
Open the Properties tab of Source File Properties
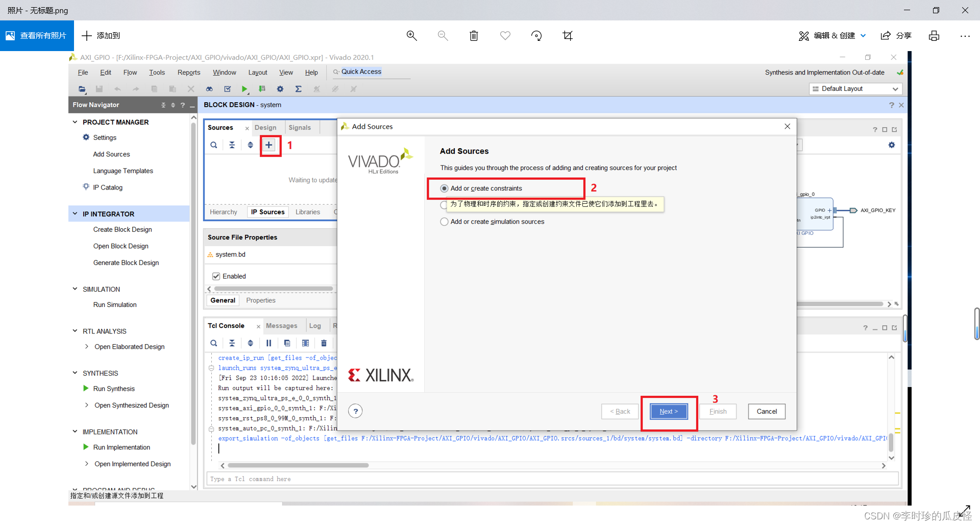point(261,300)
